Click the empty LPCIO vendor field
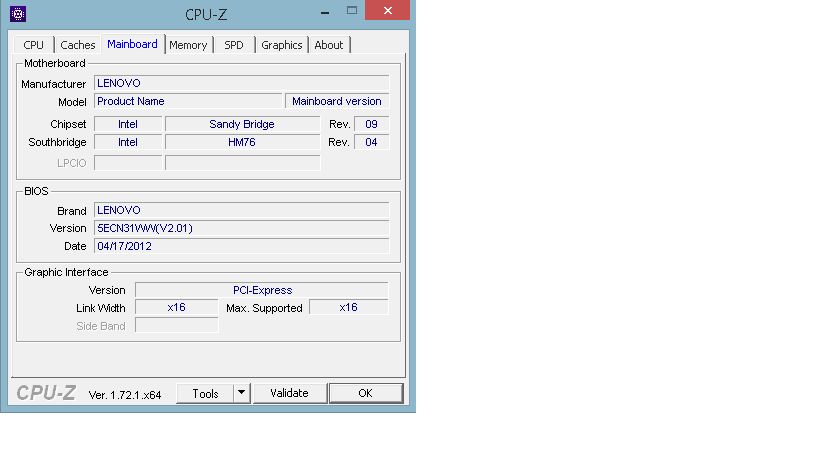 [128, 163]
